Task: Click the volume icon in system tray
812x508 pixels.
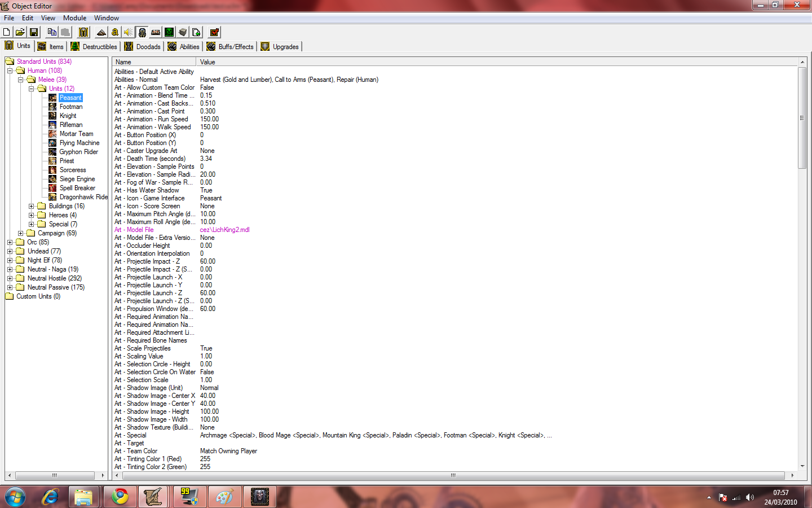Action: pos(749,497)
